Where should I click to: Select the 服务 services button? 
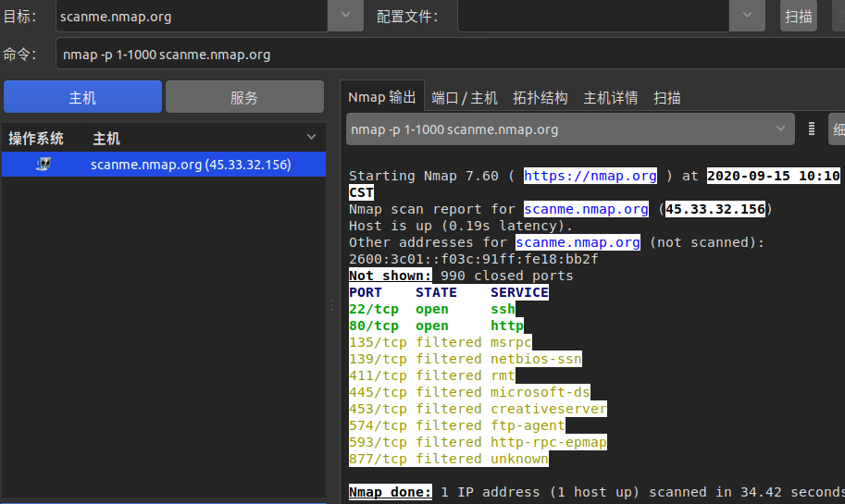244,97
